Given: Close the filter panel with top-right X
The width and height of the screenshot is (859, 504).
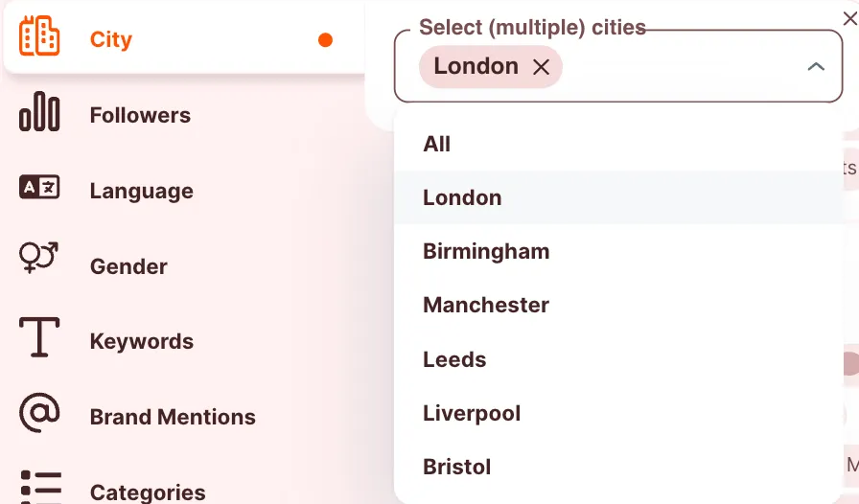Looking at the screenshot, I should coord(849,18).
